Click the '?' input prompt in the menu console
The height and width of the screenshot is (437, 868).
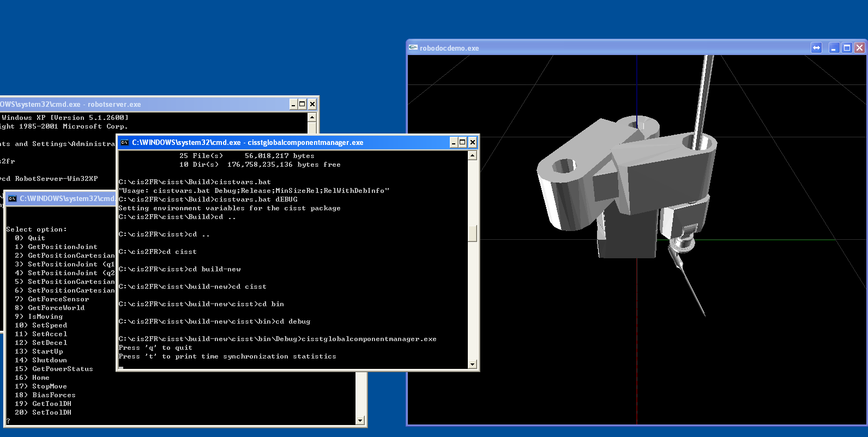pyautogui.click(x=8, y=421)
